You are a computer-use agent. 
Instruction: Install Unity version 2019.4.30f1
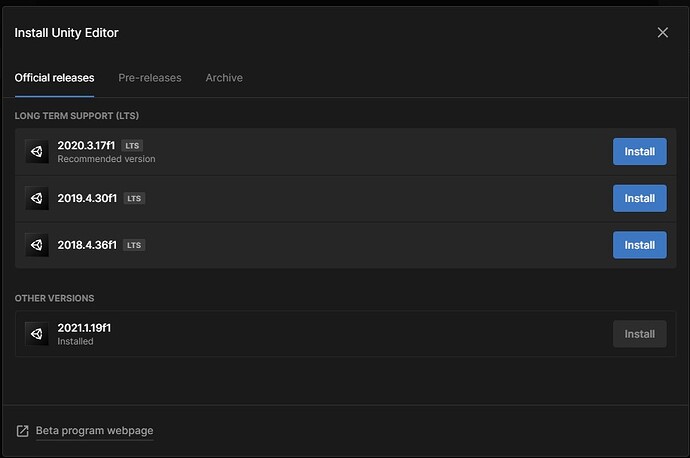(x=639, y=198)
